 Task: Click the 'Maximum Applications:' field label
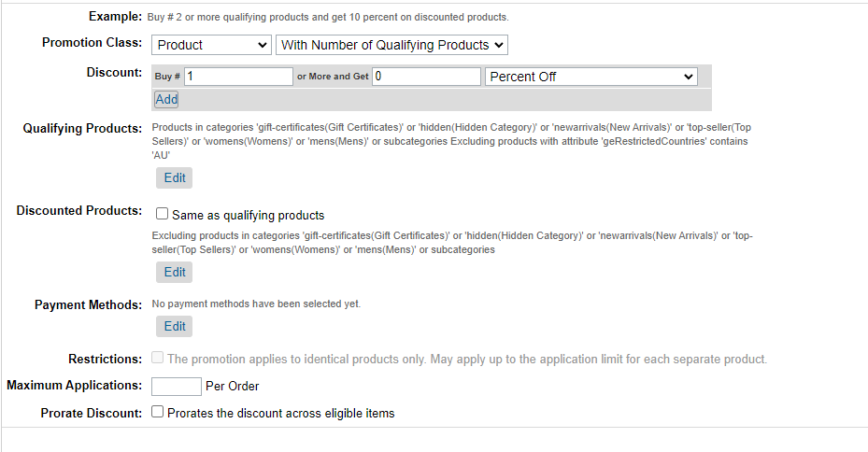point(74,385)
